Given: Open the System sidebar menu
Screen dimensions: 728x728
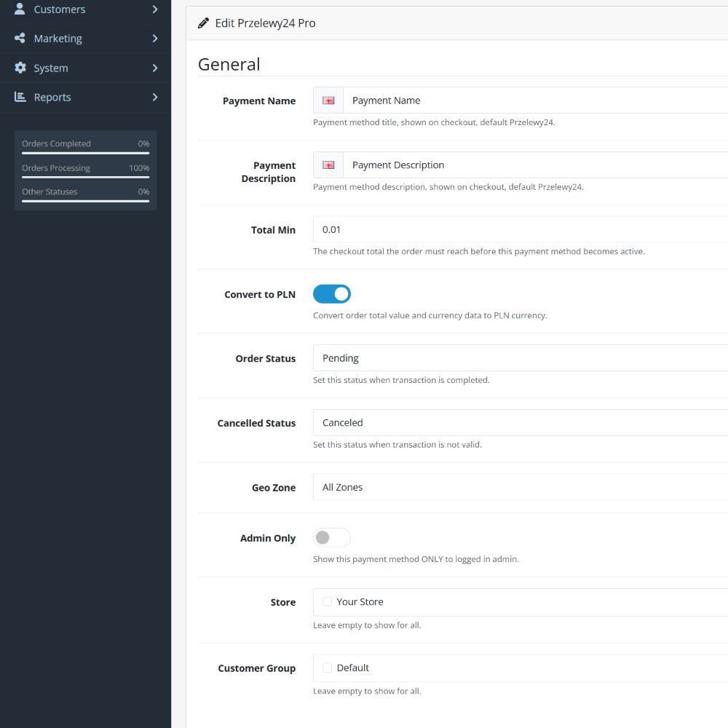Looking at the screenshot, I should pos(85,68).
